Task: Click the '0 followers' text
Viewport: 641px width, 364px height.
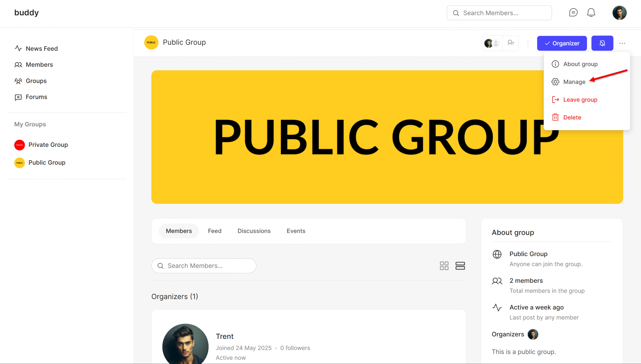Action: pos(295,348)
